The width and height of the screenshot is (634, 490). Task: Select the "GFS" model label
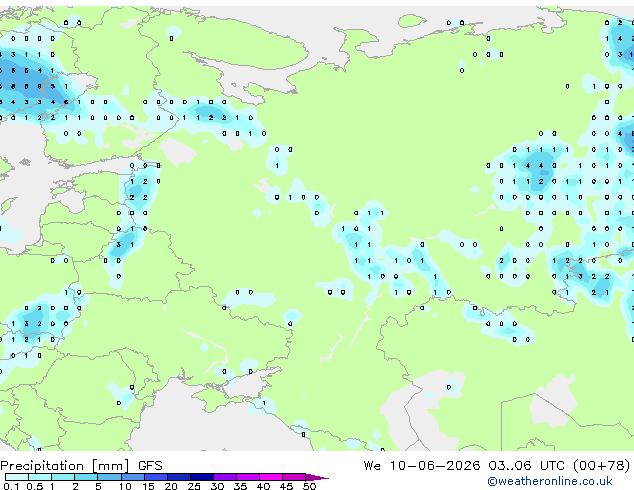[x=150, y=466]
